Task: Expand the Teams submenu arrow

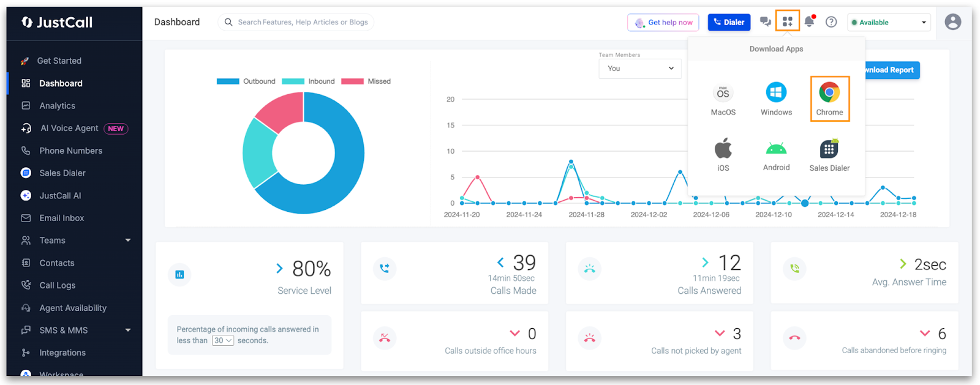Action: [x=128, y=241]
